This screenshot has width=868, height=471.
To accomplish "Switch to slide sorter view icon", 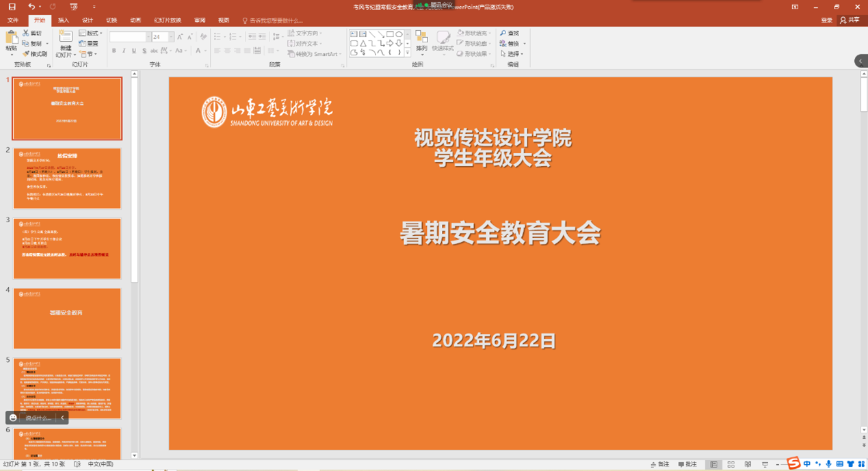I will (x=731, y=465).
